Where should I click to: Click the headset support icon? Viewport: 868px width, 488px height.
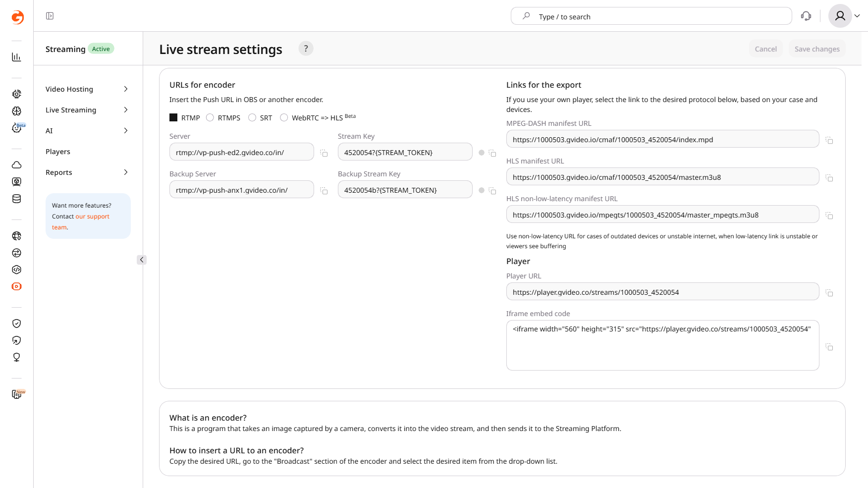pyautogui.click(x=806, y=16)
